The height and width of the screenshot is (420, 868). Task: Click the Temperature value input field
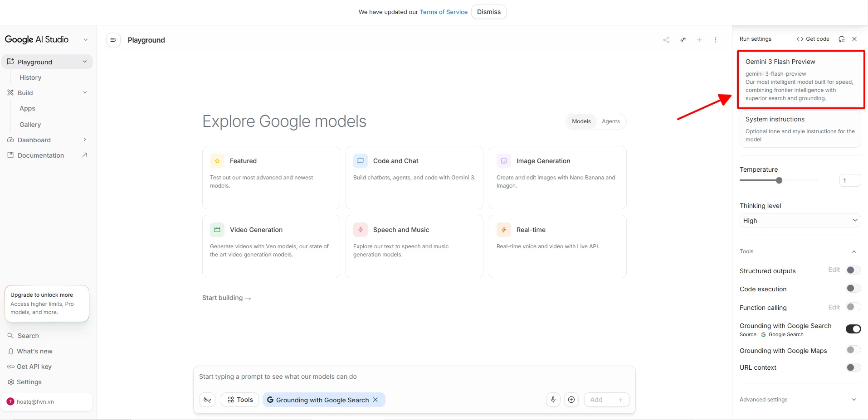(x=850, y=180)
